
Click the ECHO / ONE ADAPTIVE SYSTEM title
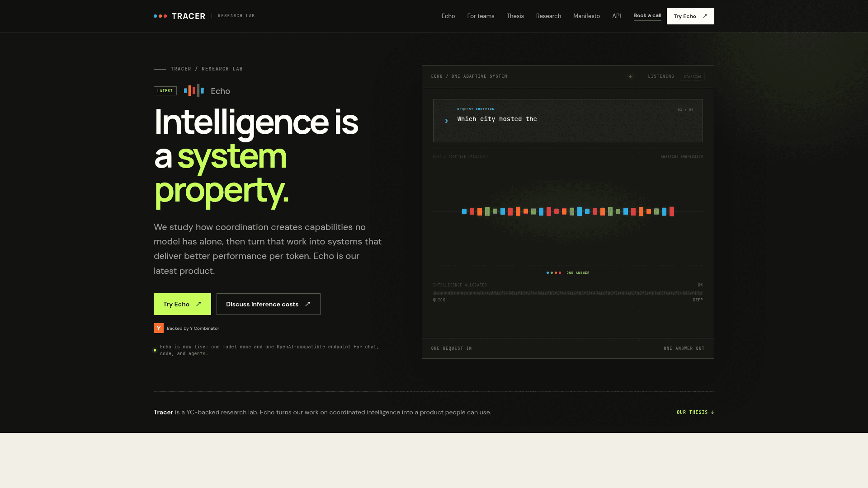469,76
